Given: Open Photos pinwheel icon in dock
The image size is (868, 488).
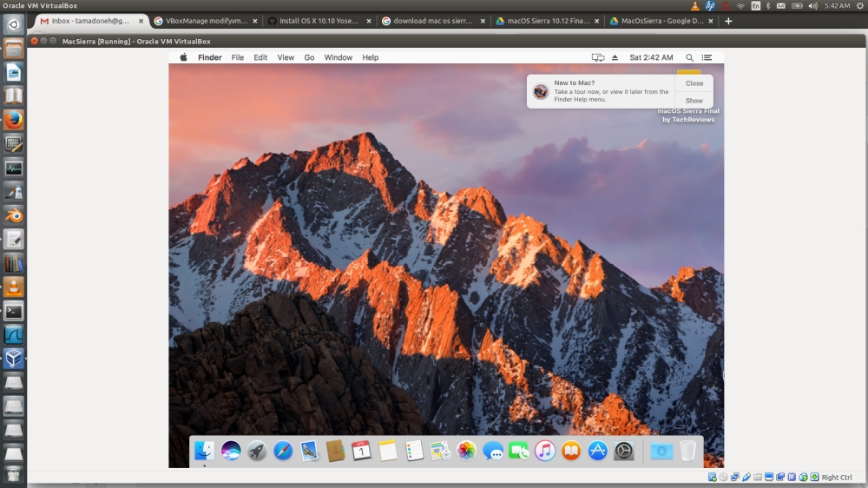Looking at the screenshot, I should point(467,451).
